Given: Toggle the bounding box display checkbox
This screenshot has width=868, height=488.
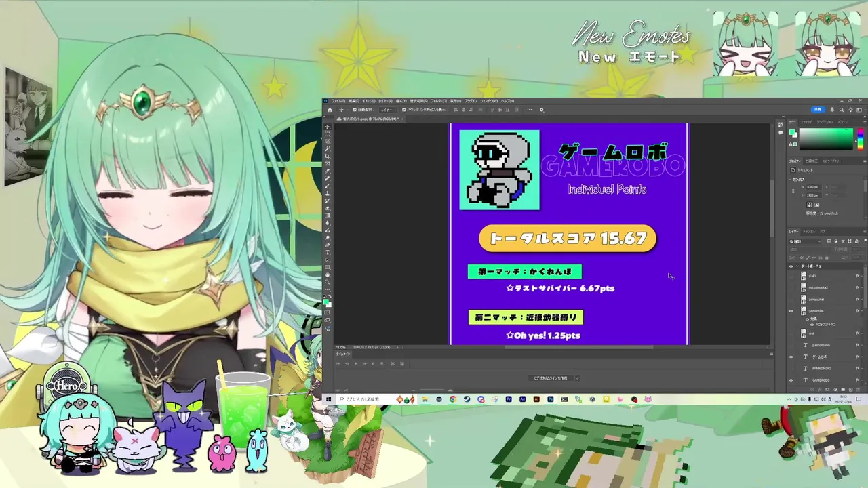Looking at the screenshot, I should point(403,110).
